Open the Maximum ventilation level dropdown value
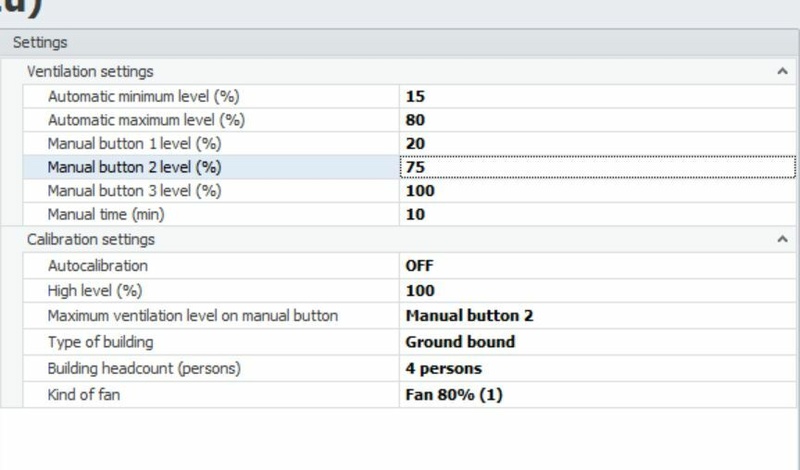The width and height of the screenshot is (800, 470). click(469, 316)
